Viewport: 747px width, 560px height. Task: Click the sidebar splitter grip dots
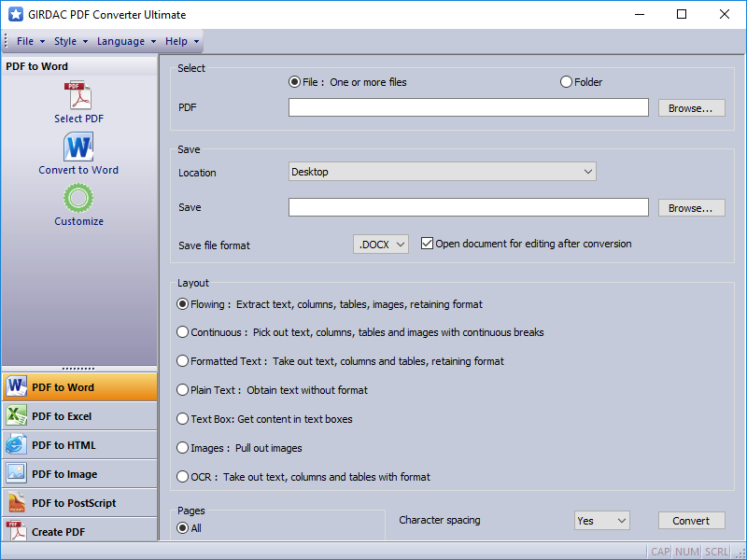tap(78, 369)
